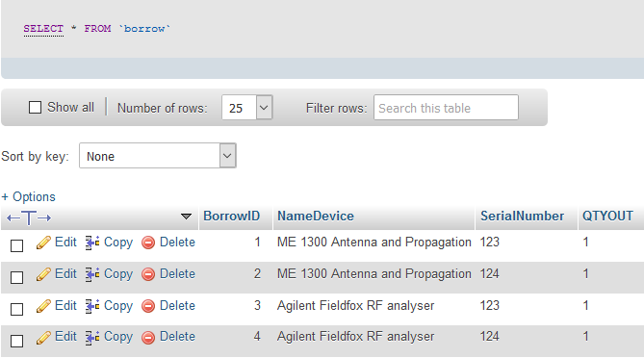This screenshot has height=358, width=644.
Task: Sort by NameDevice column header
Action: point(316,216)
